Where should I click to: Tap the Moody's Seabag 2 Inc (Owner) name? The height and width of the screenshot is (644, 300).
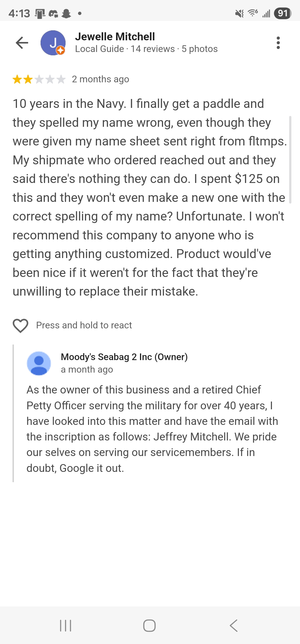coord(124,357)
